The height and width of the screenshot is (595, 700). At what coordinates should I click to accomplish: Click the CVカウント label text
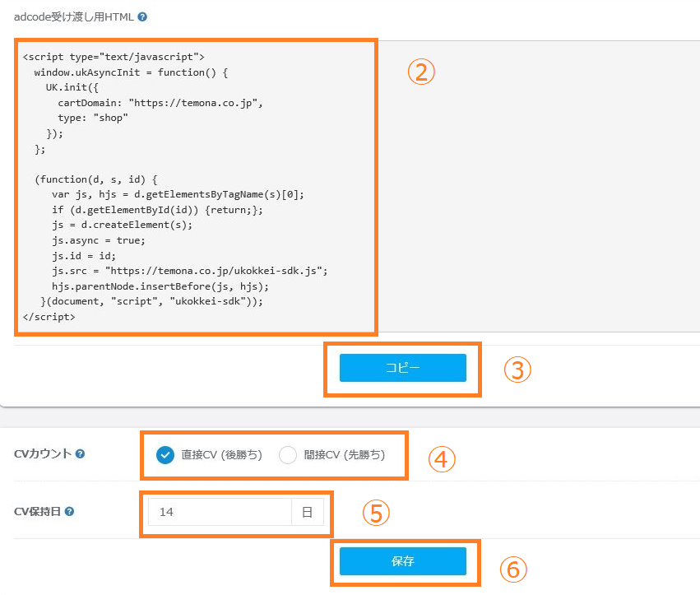pyautogui.click(x=43, y=453)
